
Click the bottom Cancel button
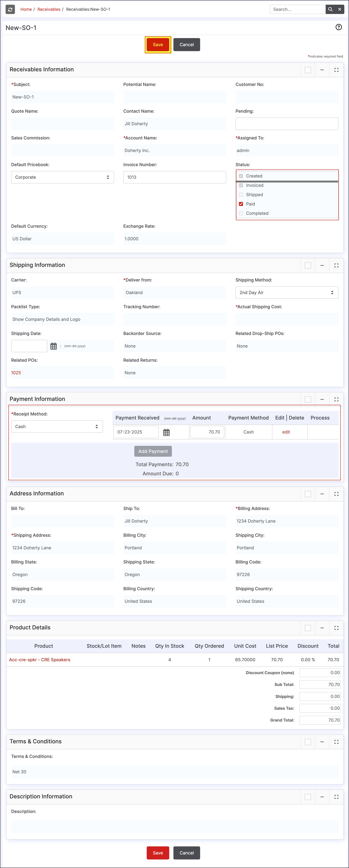pos(187,853)
